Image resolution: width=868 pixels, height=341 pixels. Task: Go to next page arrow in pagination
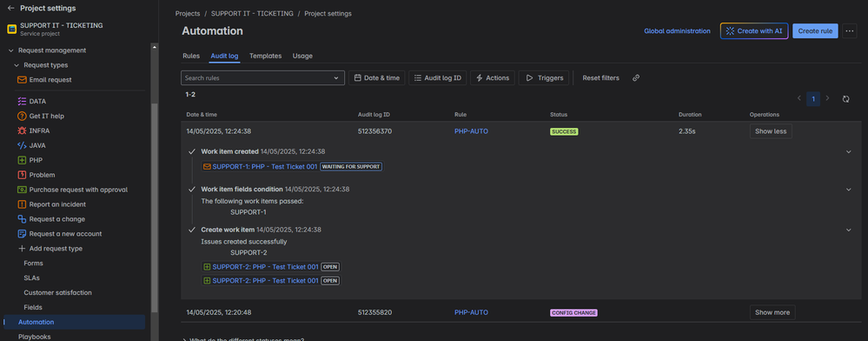click(x=827, y=98)
